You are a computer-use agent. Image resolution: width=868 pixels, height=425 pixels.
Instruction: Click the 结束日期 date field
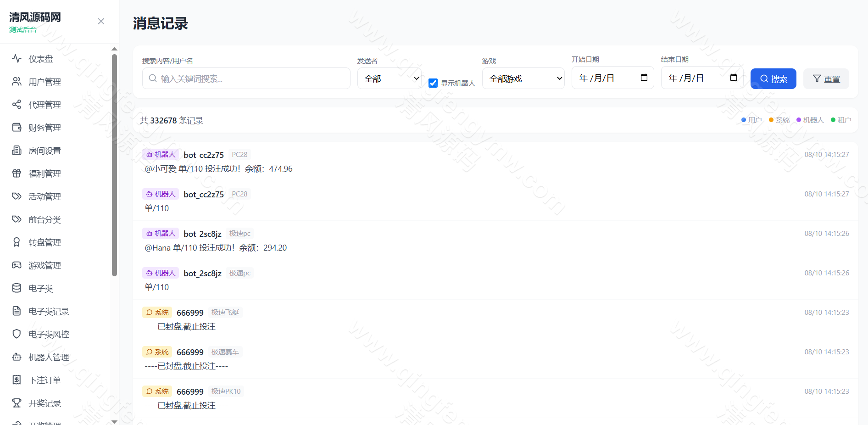702,78
